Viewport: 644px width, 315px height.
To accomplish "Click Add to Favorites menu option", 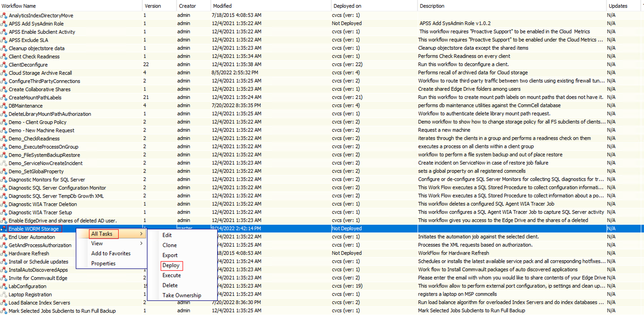I will point(111,253).
